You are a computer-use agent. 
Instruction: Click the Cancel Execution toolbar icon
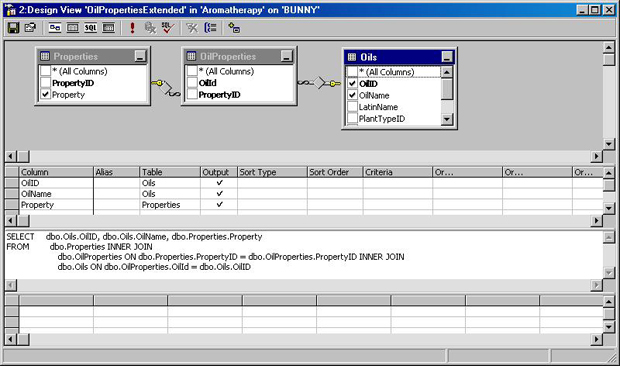[150, 28]
